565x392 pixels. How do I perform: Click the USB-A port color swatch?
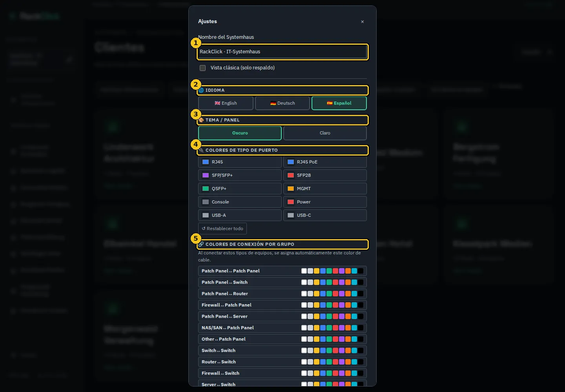click(x=206, y=215)
